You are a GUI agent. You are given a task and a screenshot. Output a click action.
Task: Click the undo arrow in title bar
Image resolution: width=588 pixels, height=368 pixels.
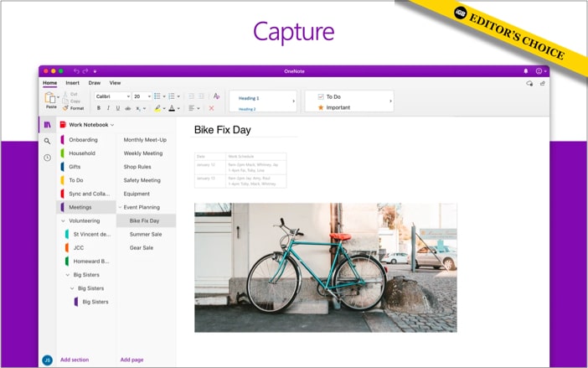75,71
